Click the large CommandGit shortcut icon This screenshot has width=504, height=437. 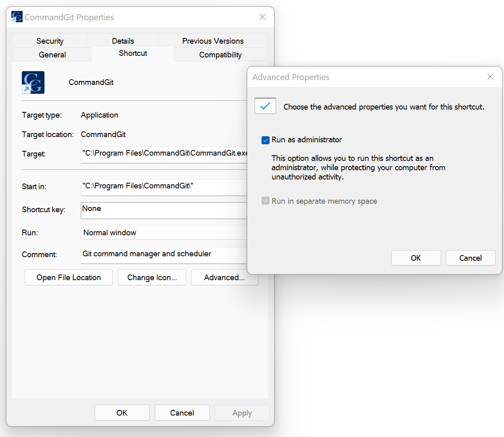point(33,82)
